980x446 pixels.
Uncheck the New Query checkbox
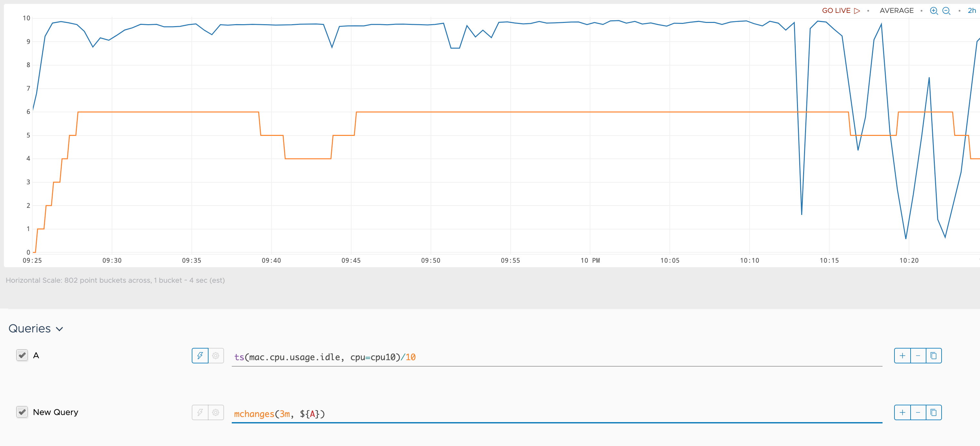pyautogui.click(x=22, y=412)
